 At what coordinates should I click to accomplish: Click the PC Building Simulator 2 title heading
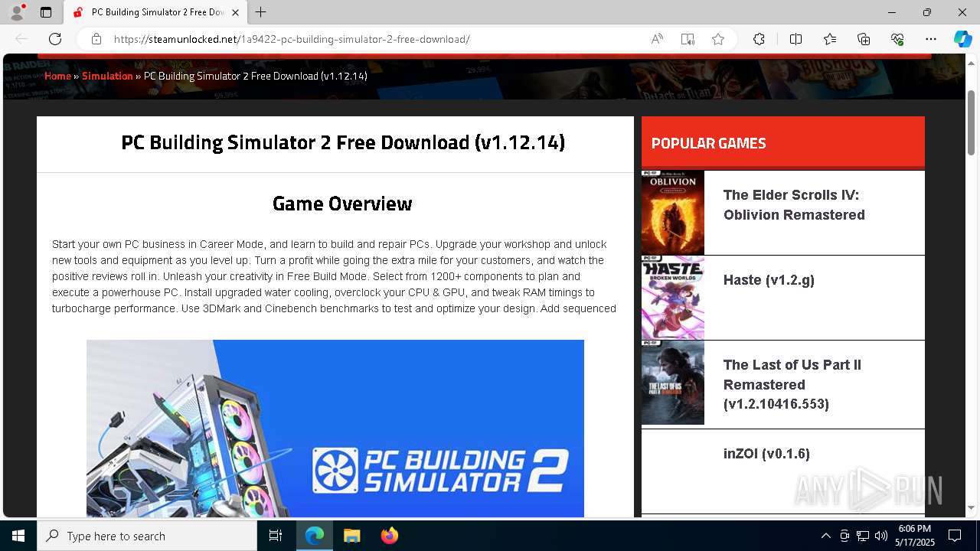343,142
